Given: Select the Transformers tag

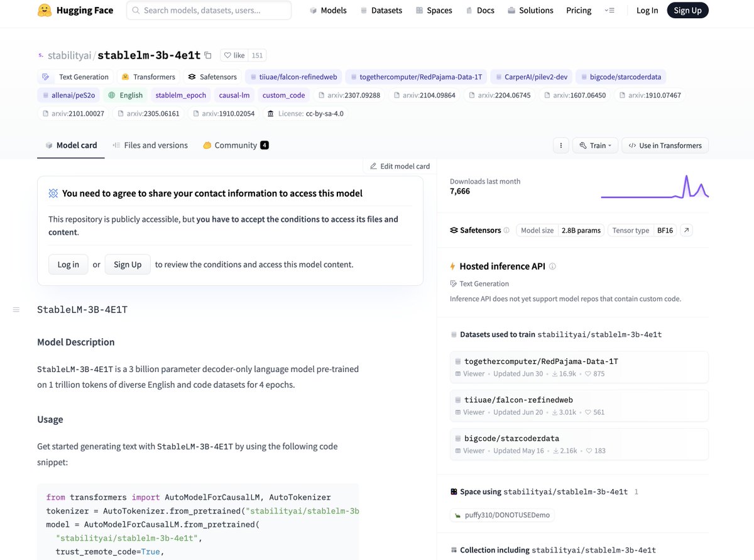Looking at the screenshot, I should 148,77.
